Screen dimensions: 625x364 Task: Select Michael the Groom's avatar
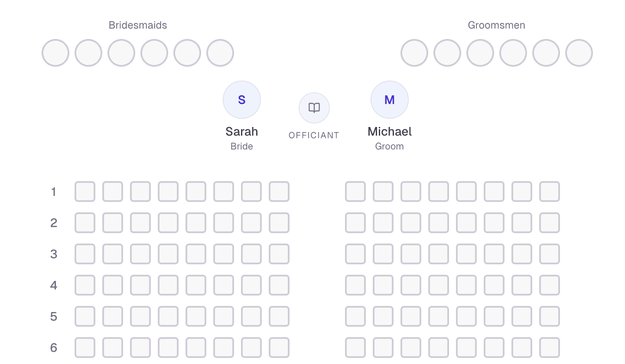(x=389, y=99)
